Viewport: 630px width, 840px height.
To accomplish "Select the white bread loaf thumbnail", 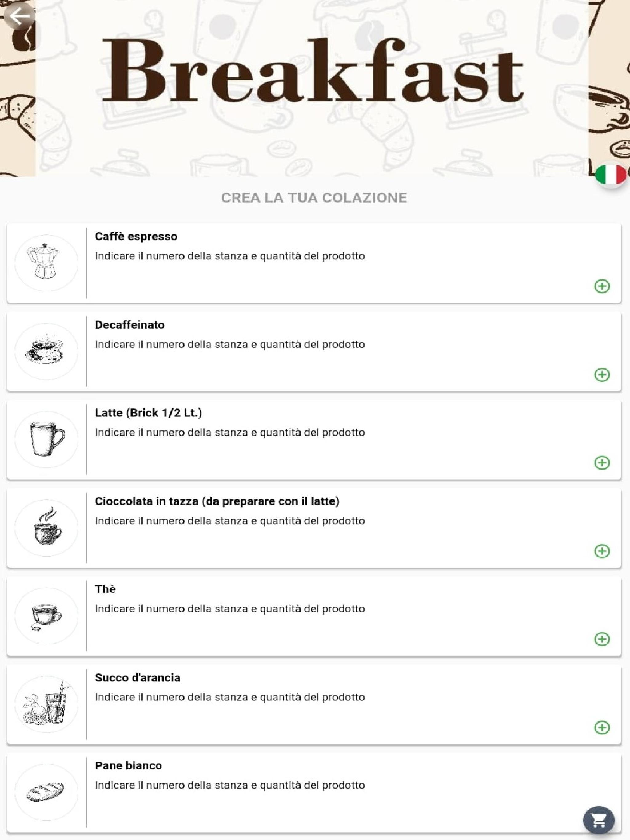I will point(46,792).
